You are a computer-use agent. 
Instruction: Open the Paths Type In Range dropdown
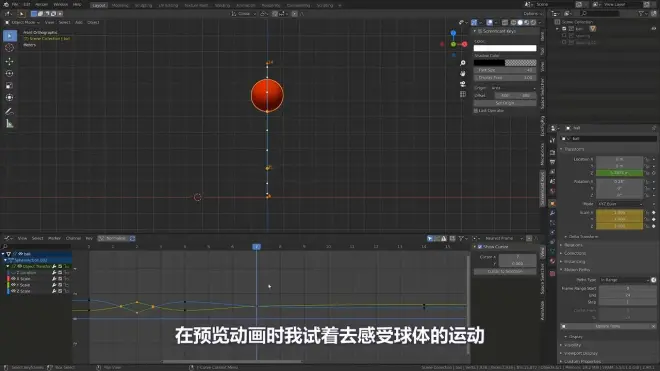(625, 280)
